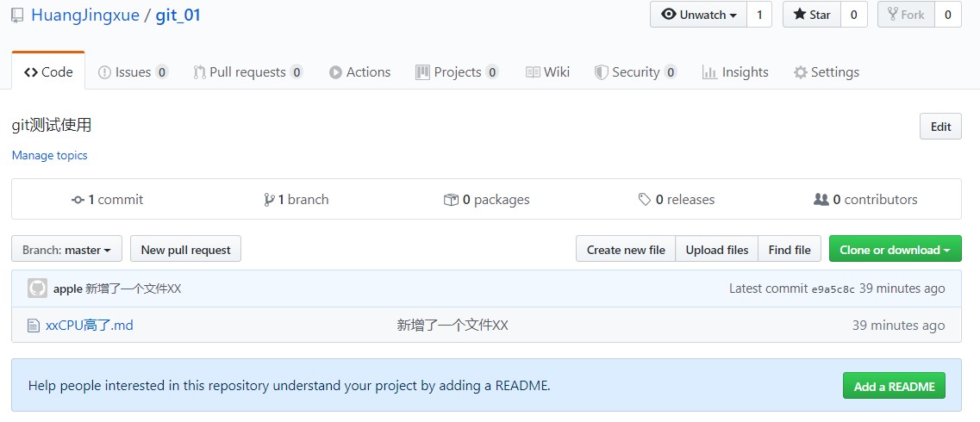This screenshot has width=980, height=422.
Task: Click the Fork button
Action: click(906, 15)
